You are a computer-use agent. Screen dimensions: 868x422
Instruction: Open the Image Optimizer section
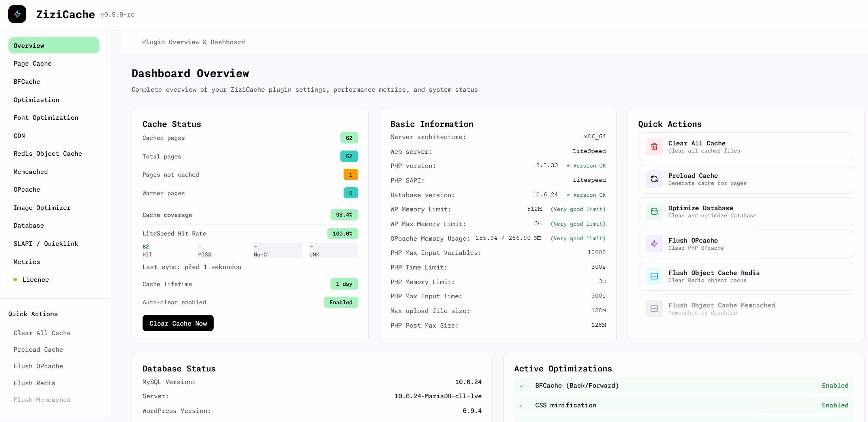42,207
